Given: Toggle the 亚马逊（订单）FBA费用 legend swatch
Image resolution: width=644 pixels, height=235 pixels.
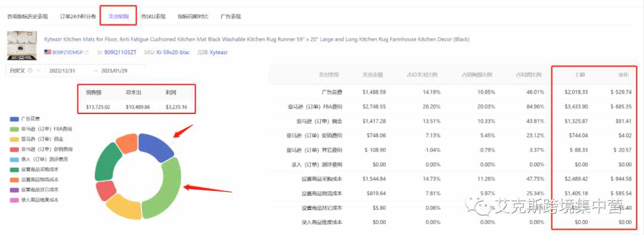Looking at the screenshot, I should (14, 129).
